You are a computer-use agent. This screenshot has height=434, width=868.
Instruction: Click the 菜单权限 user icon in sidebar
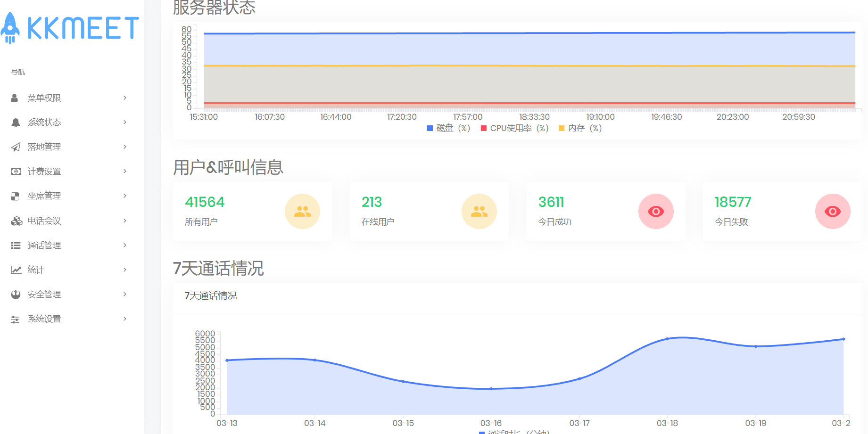pos(14,98)
